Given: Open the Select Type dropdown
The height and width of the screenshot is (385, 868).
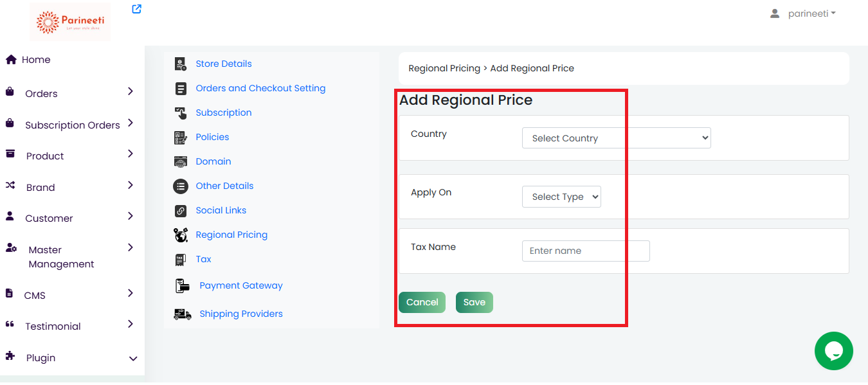Looking at the screenshot, I should click(561, 197).
